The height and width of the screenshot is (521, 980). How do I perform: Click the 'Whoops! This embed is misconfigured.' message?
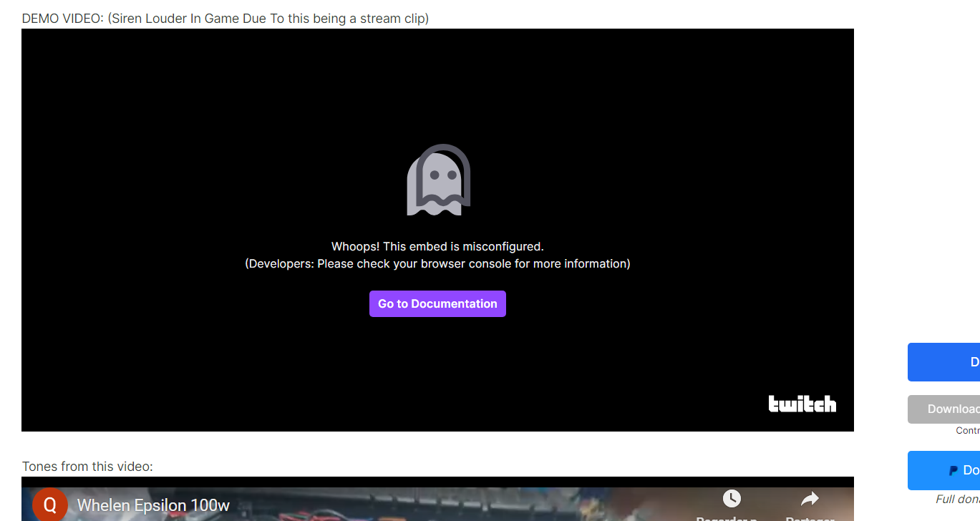click(x=437, y=246)
